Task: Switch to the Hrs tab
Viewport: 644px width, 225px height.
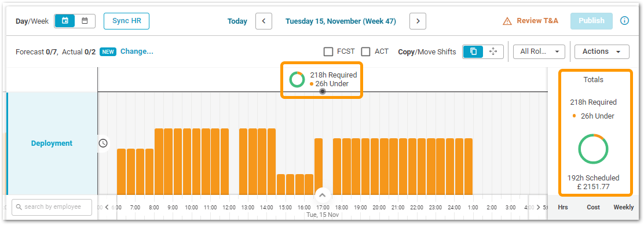Action: (563, 208)
